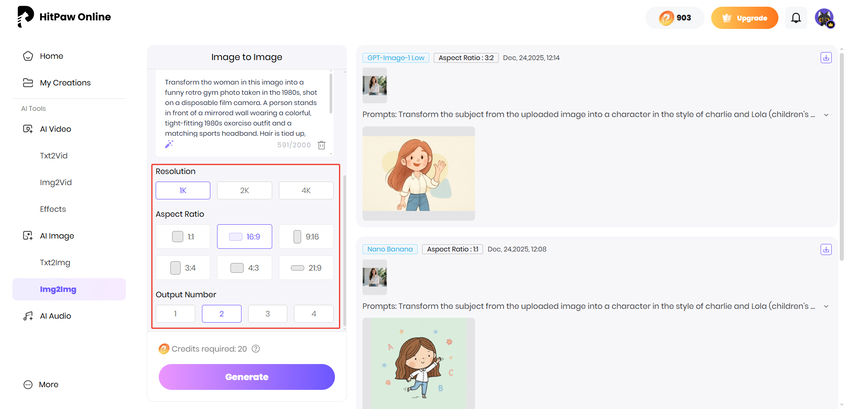
Task: Set output number to 4
Action: tap(313, 314)
